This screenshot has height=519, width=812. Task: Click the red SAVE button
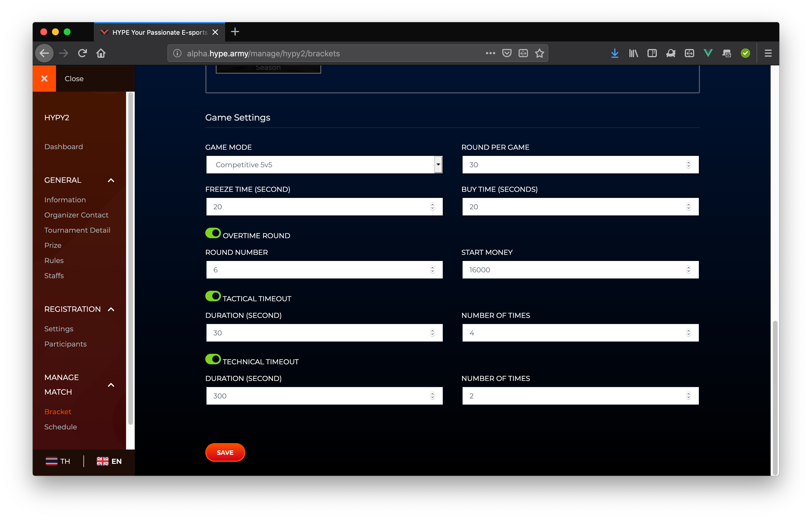[225, 452]
